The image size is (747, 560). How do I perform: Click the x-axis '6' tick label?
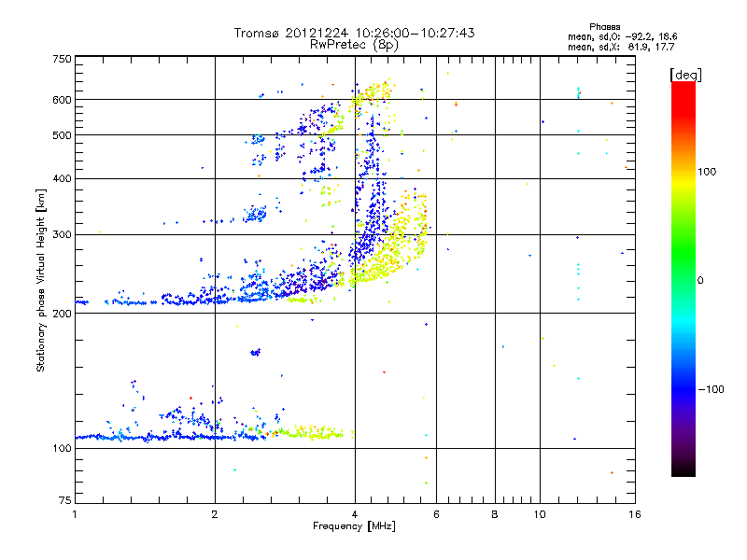[x=436, y=514]
